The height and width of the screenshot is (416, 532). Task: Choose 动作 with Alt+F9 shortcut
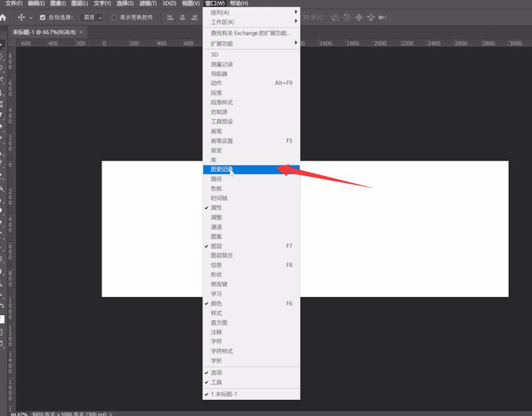click(251, 83)
